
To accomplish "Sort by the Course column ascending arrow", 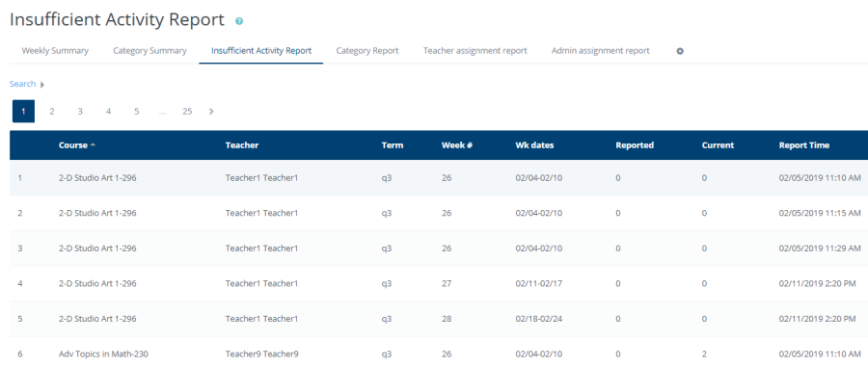I will click(93, 144).
